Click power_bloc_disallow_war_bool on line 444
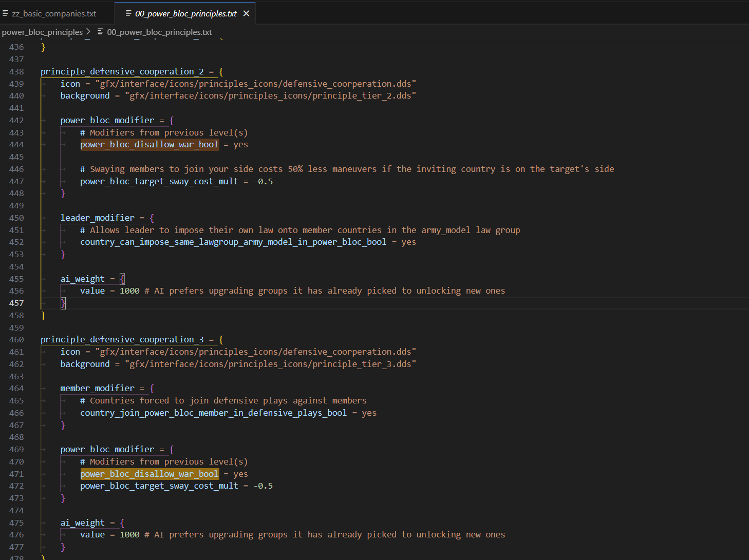 pyautogui.click(x=149, y=144)
